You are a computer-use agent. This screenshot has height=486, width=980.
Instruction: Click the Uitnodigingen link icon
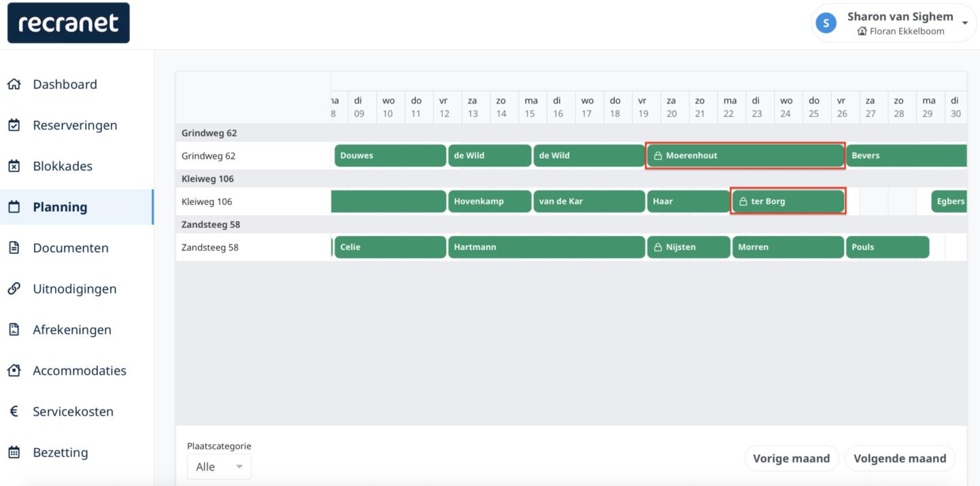click(14, 289)
